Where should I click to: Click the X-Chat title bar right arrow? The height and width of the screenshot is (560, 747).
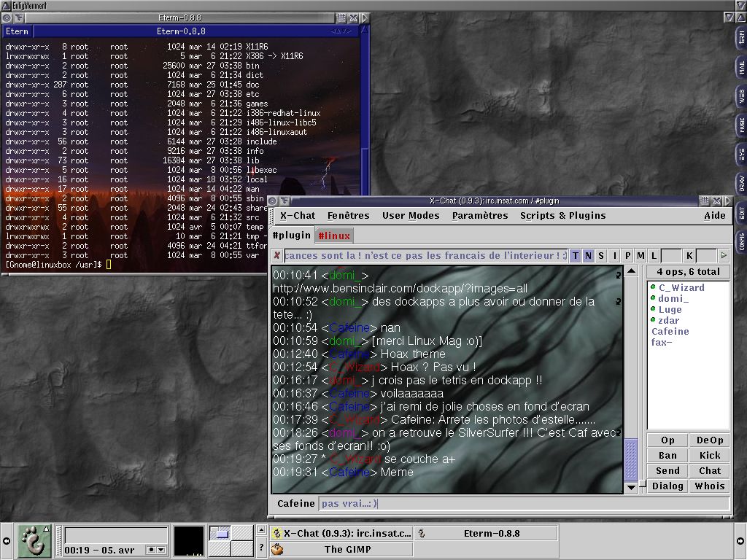point(728,201)
